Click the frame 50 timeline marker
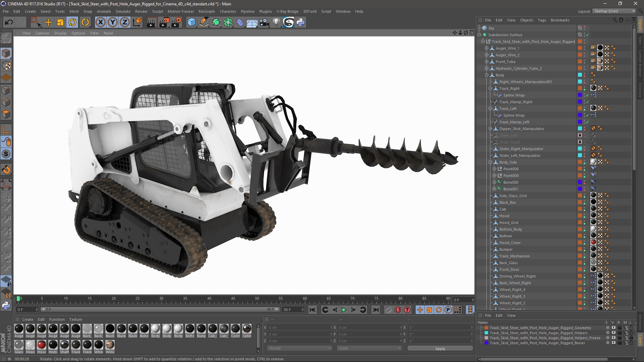This screenshot has height=362, width=644. point(257,299)
